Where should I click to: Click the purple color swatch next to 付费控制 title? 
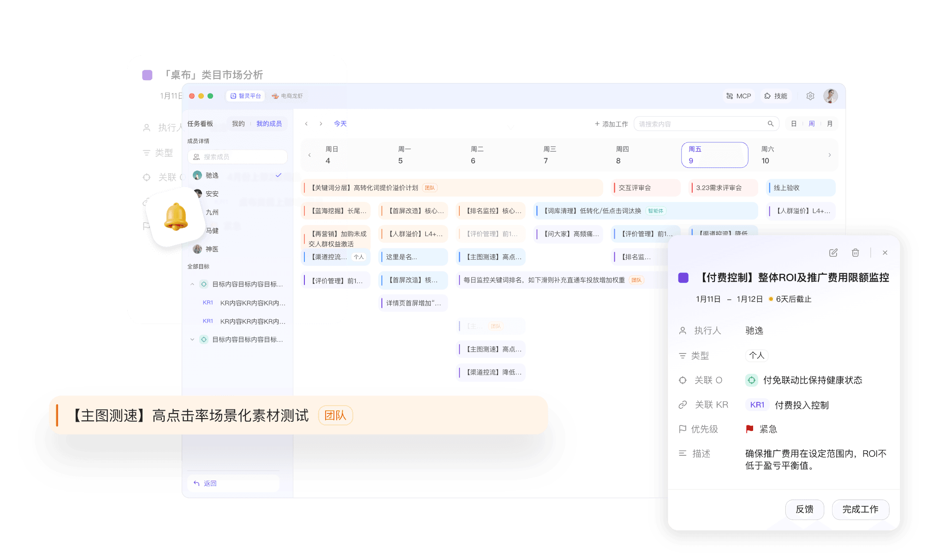683,277
